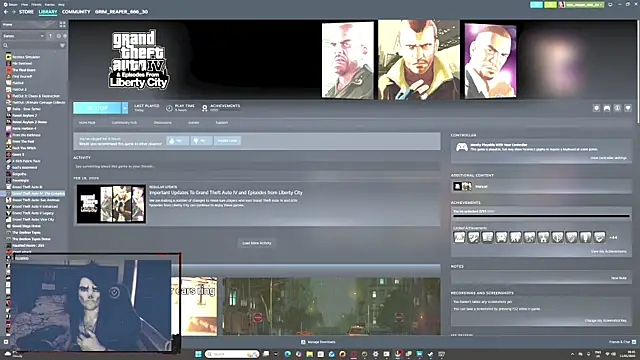640x360 pixels.
Task: Click the Achievements ribbon icon
Action: tap(204, 108)
